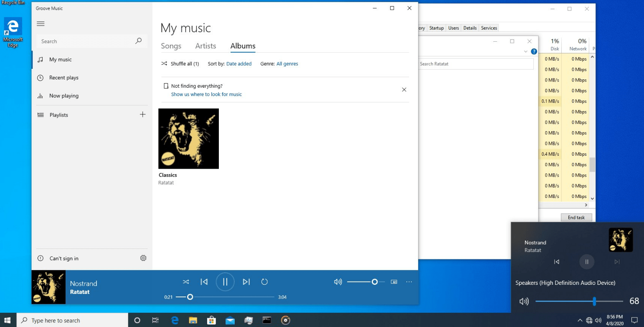The height and width of the screenshot is (327, 644).
Task: Click song progress seek bar
Action: pyautogui.click(x=225, y=297)
